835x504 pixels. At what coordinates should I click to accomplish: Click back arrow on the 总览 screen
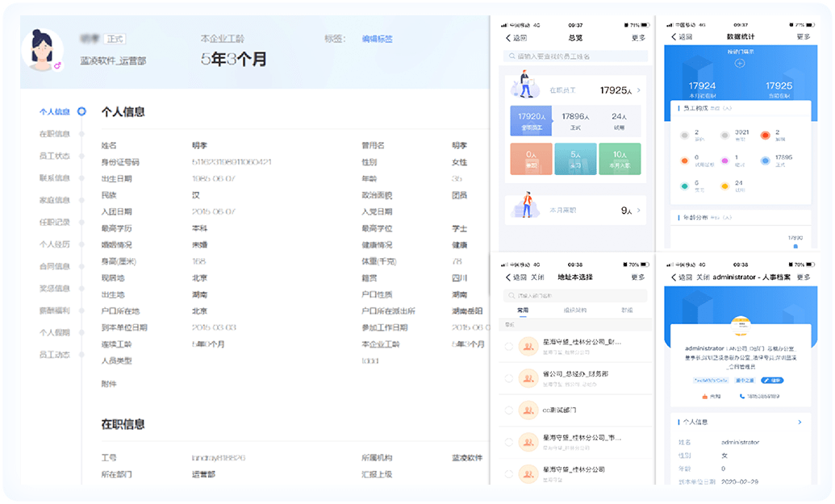pyautogui.click(x=508, y=37)
